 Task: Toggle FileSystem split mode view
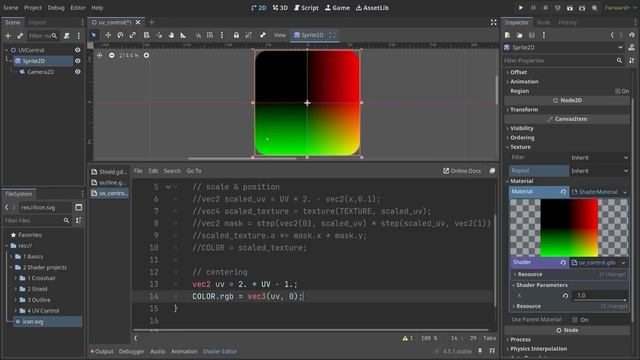click(x=79, y=207)
